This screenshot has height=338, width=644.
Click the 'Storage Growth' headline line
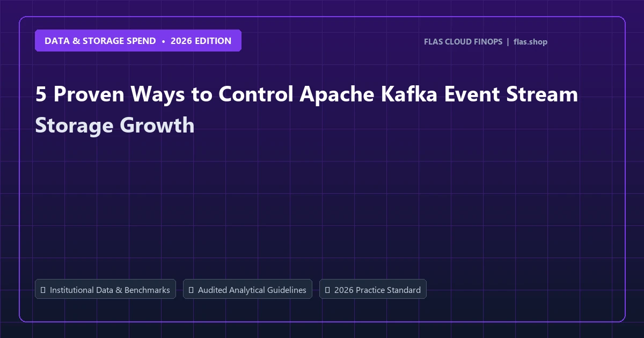115,125
